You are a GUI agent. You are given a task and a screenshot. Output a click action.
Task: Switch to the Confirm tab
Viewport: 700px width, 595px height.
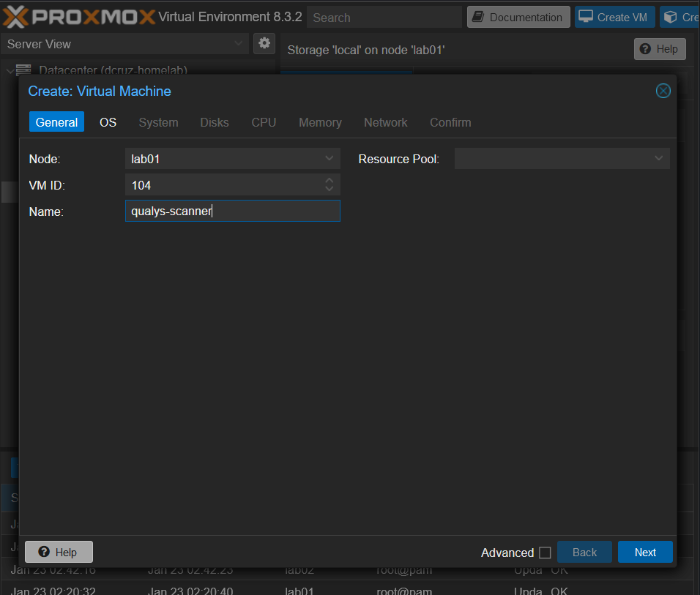pos(450,122)
